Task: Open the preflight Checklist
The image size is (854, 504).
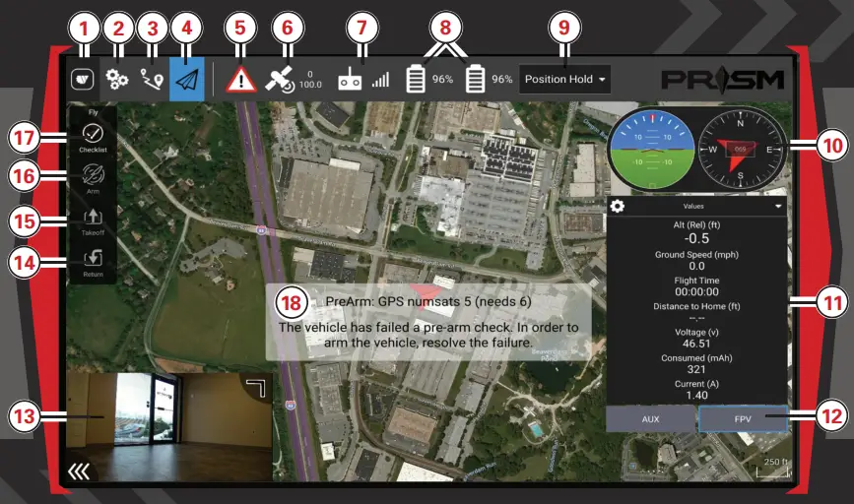Action: 93,138
